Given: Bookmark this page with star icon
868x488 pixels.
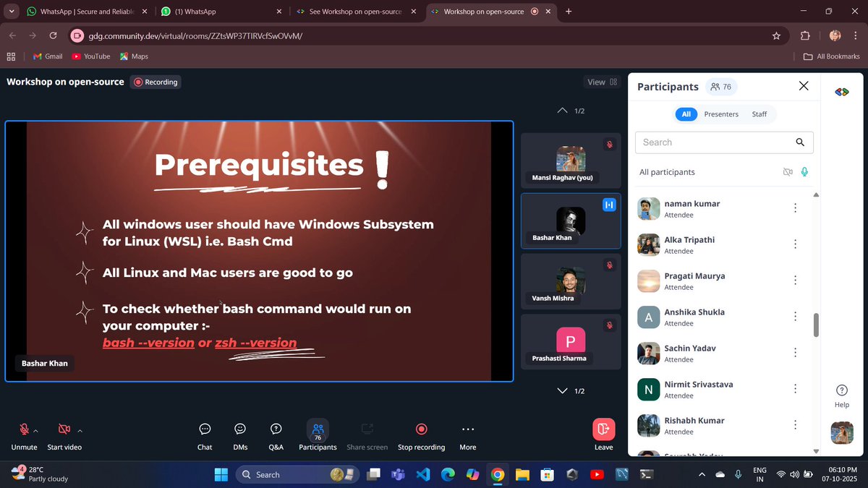Looking at the screenshot, I should pos(776,35).
